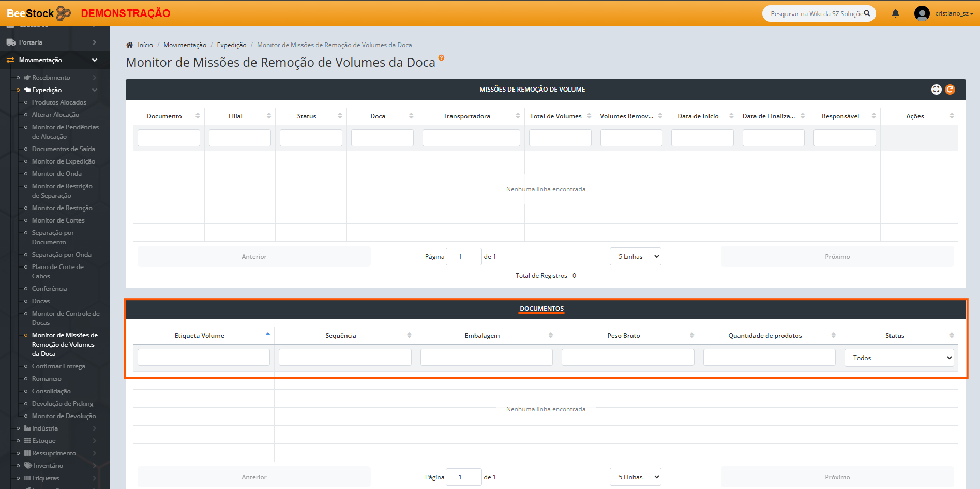Click the notifications bell icon
The width and height of the screenshot is (980, 489).
tap(895, 13)
